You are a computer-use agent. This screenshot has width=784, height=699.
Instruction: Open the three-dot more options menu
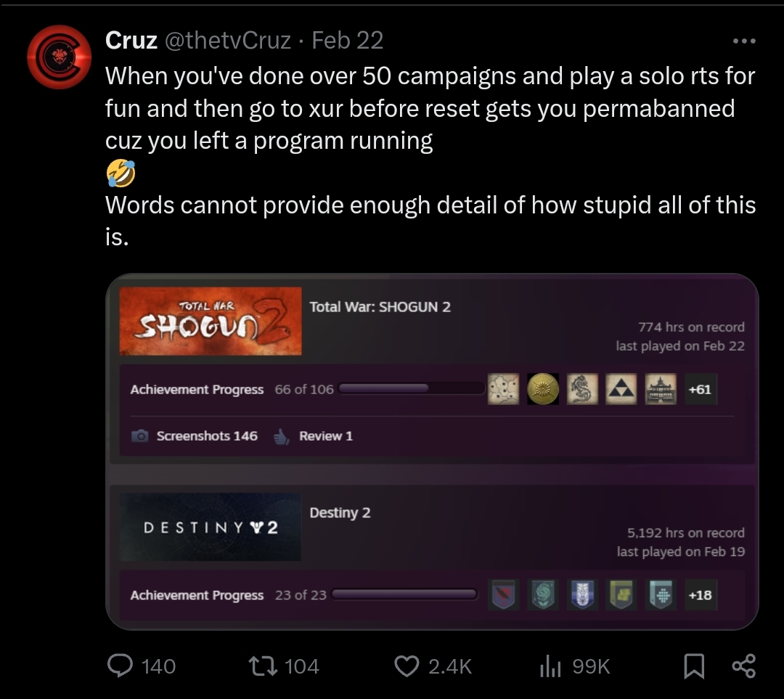[x=744, y=41]
